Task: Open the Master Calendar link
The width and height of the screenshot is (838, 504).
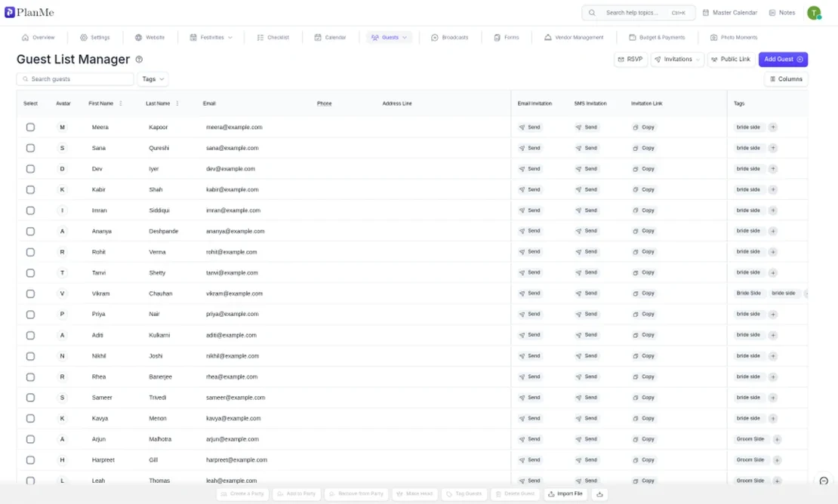Action: pyautogui.click(x=730, y=13)
